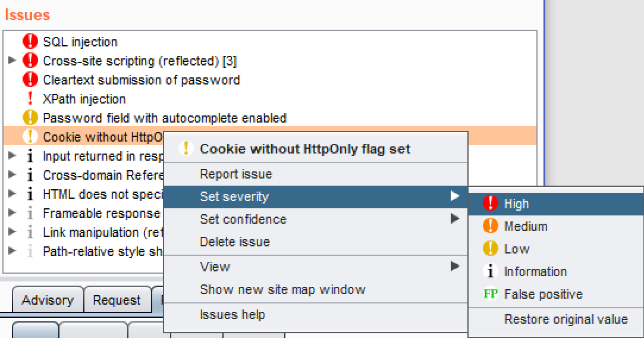The width and height of the screenshot is (644, 338).
Task: Switch to the Request tab
Action: [117, 300]
